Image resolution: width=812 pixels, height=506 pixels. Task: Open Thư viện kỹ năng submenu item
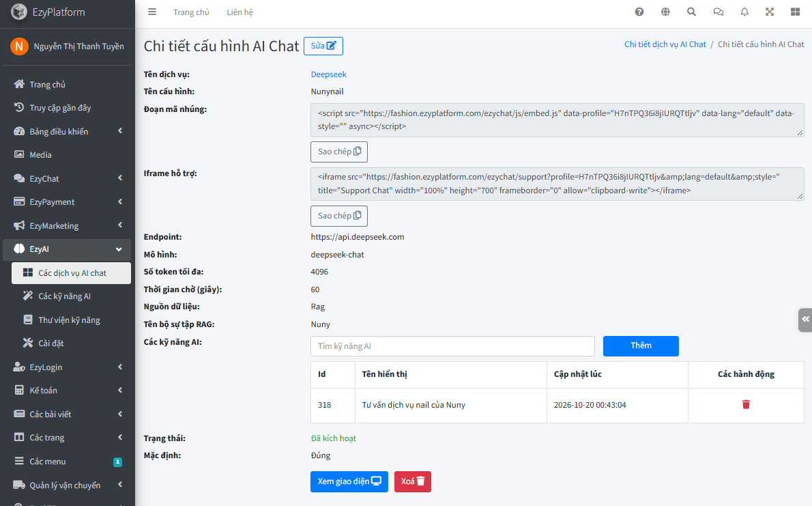coord(71,320)
